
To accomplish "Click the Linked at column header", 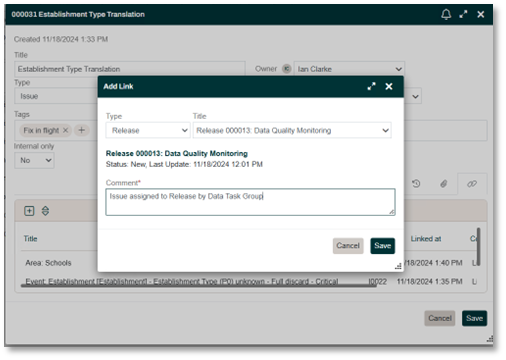I will [x=426, y=239].
